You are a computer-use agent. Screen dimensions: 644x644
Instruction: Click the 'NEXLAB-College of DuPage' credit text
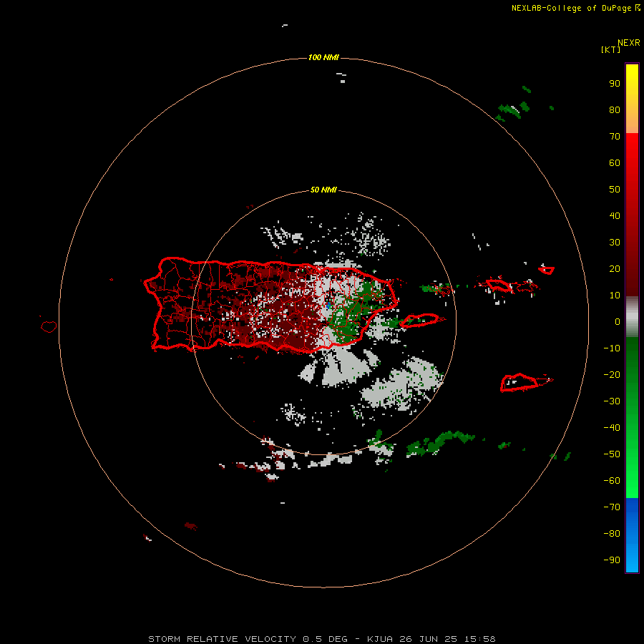(x=571, y=8)
